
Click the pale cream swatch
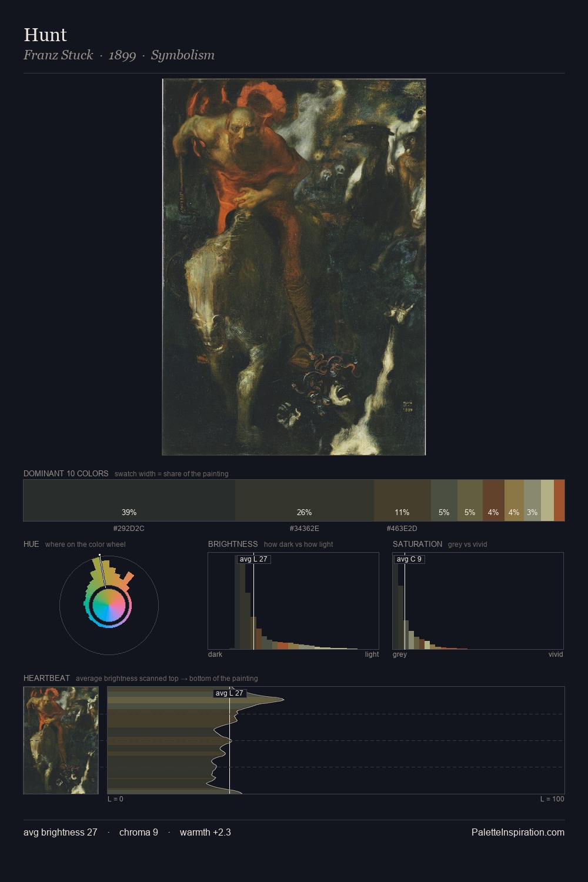[x=547, y=500]
